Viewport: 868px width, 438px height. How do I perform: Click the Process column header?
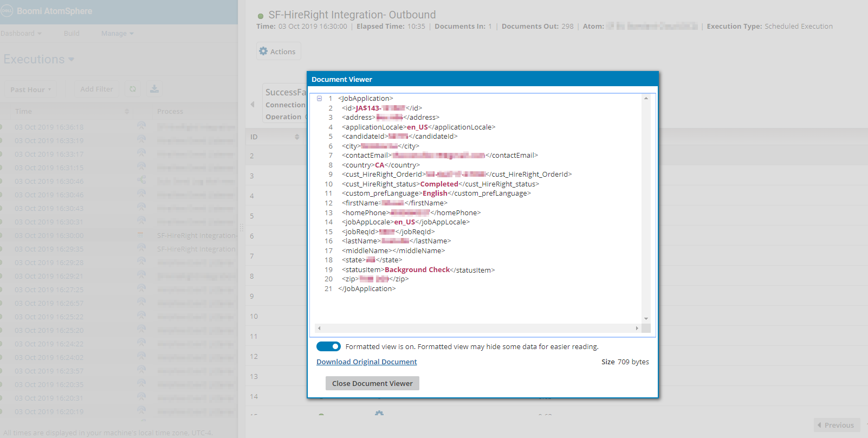click(x=170, y=111)
